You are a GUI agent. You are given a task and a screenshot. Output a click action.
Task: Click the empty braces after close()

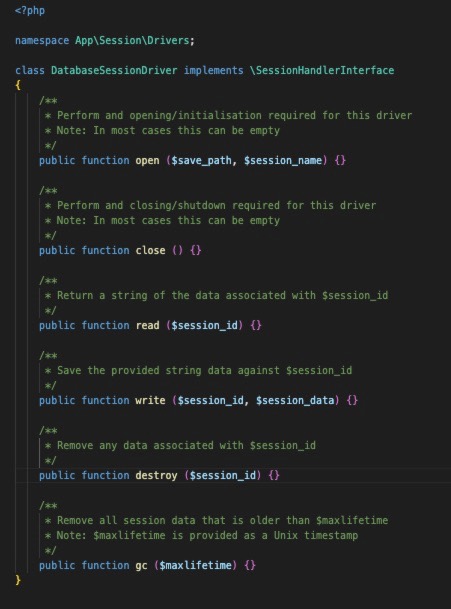pos(195,251)
